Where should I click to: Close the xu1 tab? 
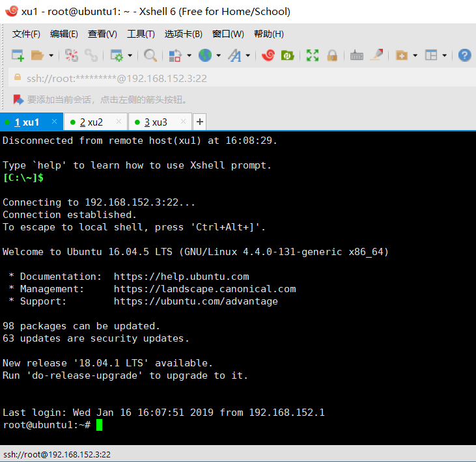point(54,122)
